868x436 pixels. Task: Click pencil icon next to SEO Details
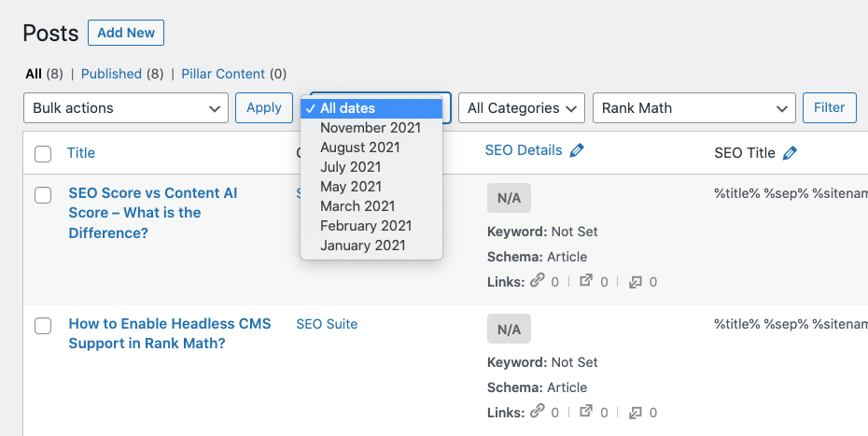click(577, 150)
